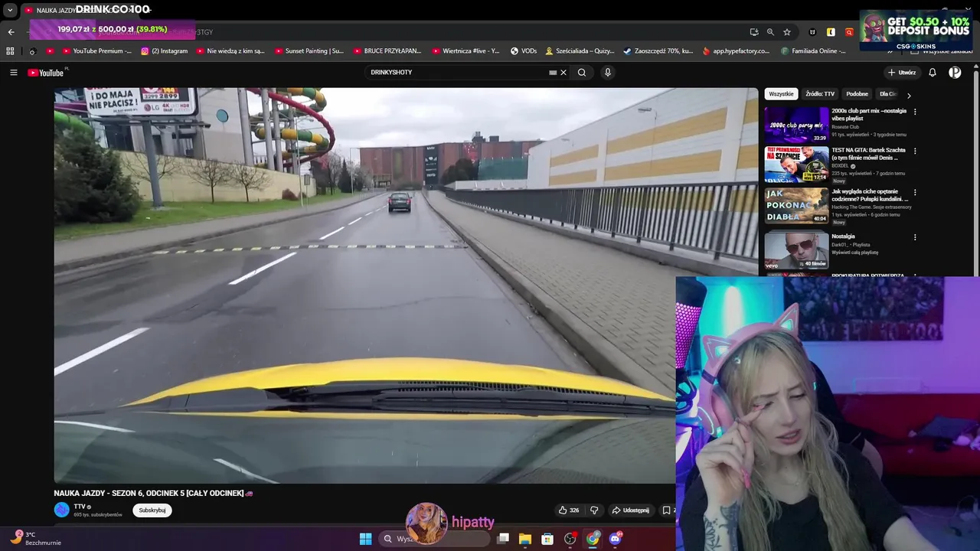The height and width of the screenshot is (551, 980).
Task: Open the OBS icon on the taskbar
Action: pos(570,539)
